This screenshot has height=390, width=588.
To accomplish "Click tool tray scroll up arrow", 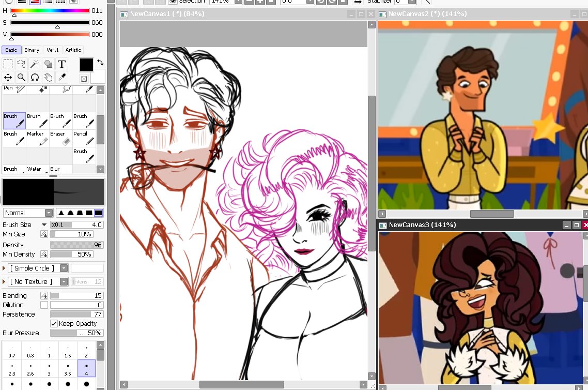I will point(101,90).
